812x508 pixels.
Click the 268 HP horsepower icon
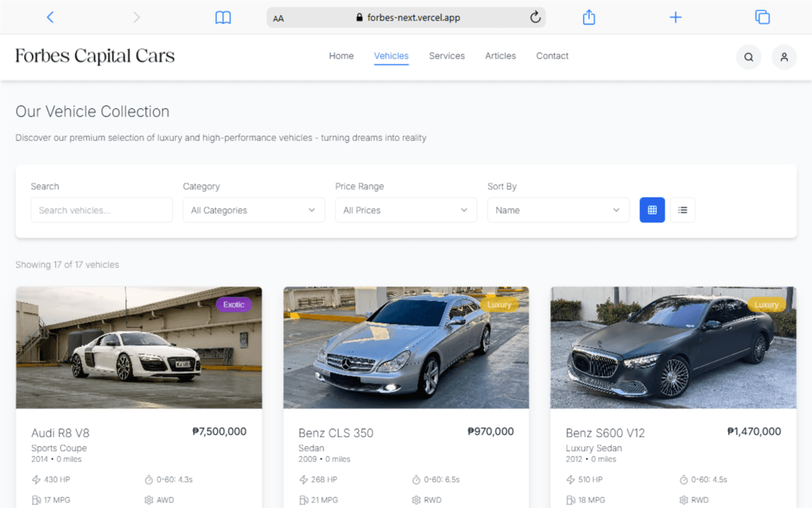coord(304,480)
